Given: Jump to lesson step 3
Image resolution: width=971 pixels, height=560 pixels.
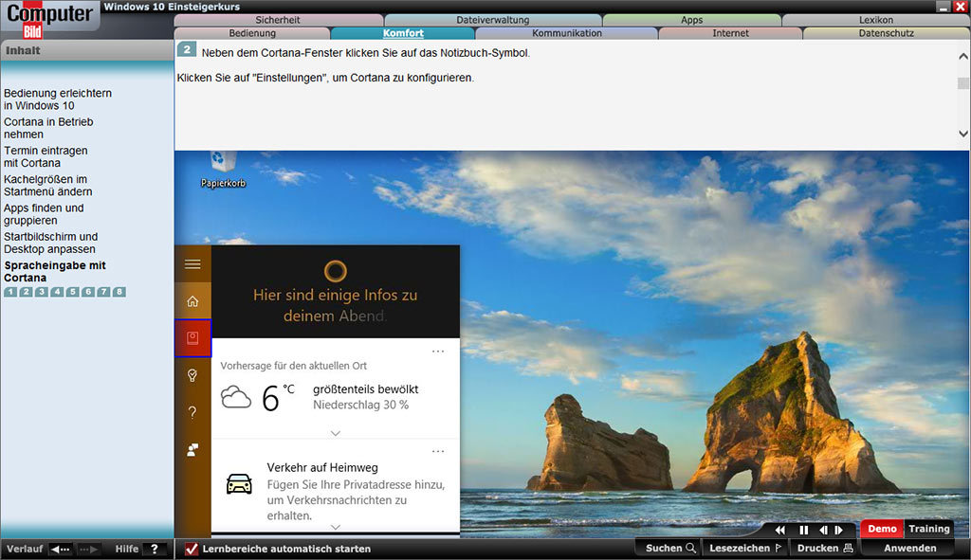Looking at the screenshot, I should pos(42,292).
